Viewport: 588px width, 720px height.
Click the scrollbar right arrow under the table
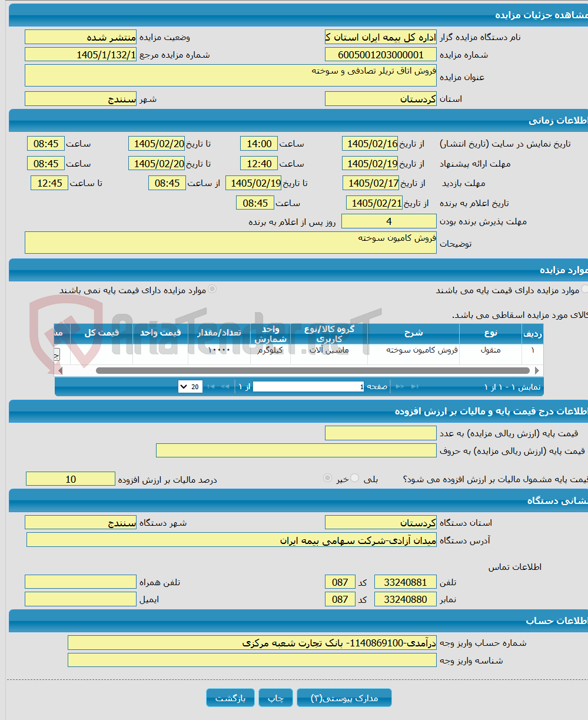coord(537,370)
